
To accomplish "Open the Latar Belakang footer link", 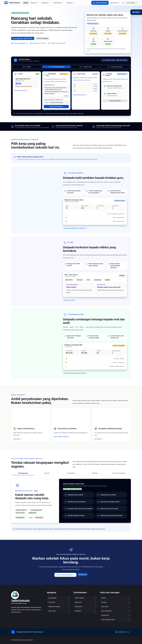I will [x=59, y=598].
